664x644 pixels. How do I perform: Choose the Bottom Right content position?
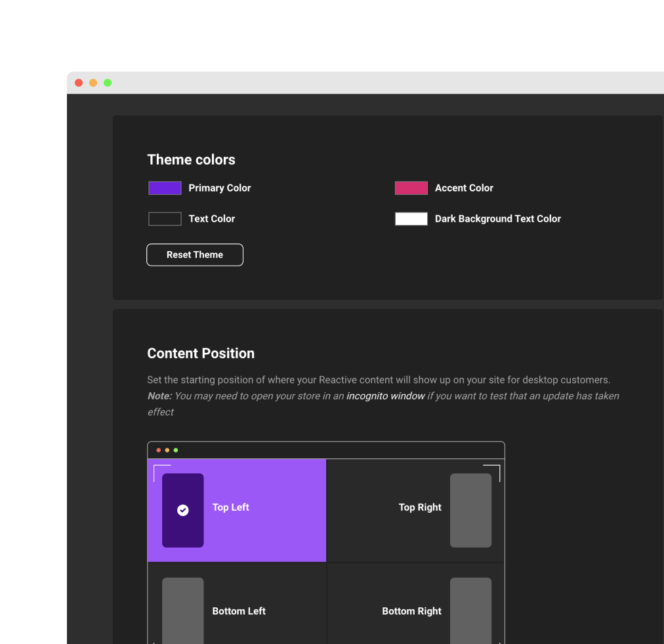(x=416, y=604)
